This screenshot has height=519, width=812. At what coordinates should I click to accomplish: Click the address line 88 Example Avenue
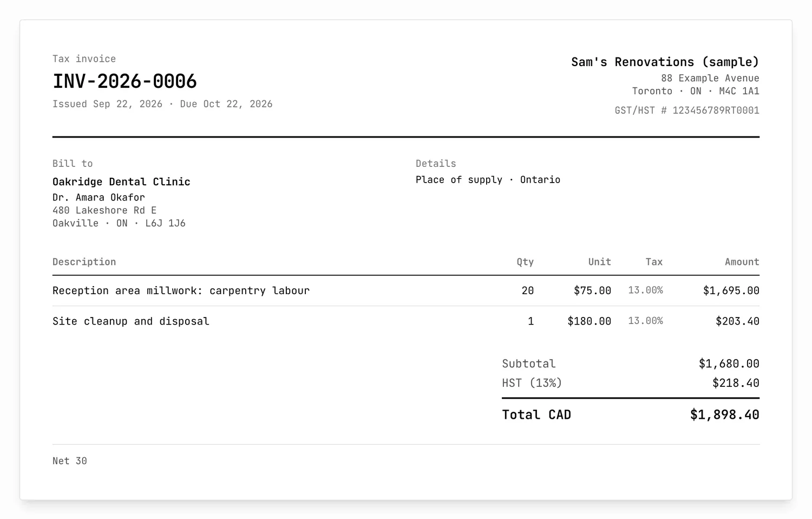coord(710,78)
